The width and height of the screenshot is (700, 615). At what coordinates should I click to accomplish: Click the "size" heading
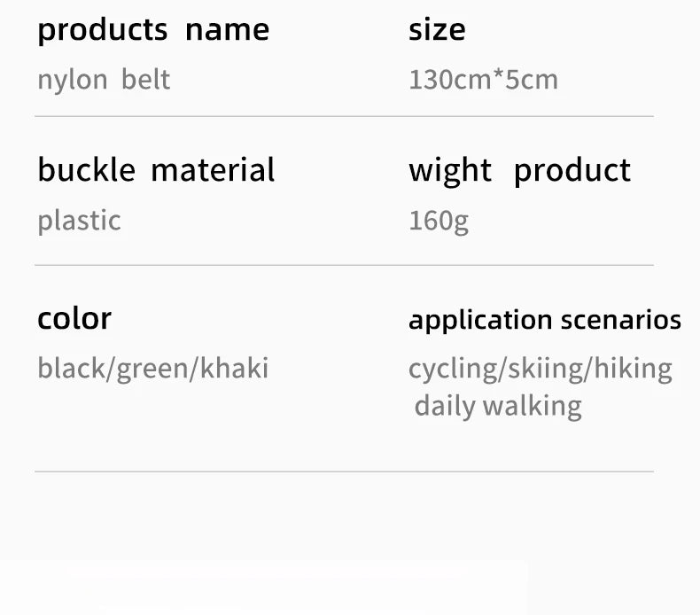[x=436, y=30]
